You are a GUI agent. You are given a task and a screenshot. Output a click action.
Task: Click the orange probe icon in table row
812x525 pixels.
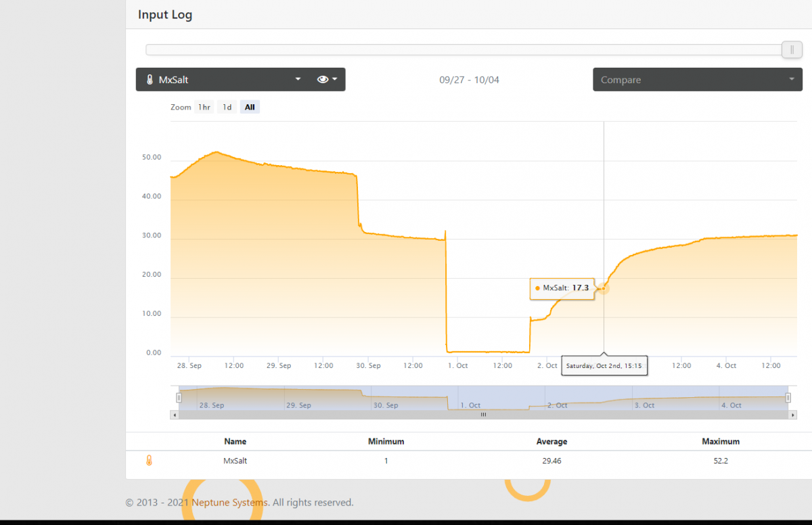coord(150,460)
